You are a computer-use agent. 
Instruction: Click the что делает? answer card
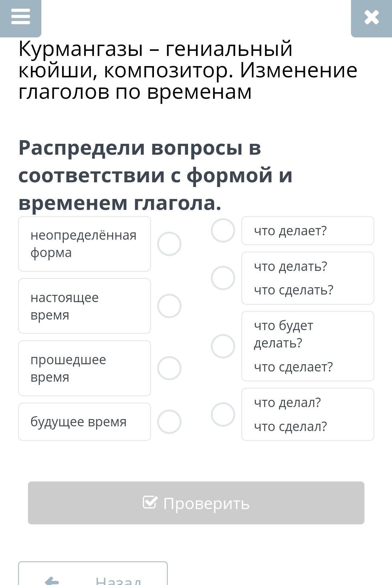coord(308,231)
